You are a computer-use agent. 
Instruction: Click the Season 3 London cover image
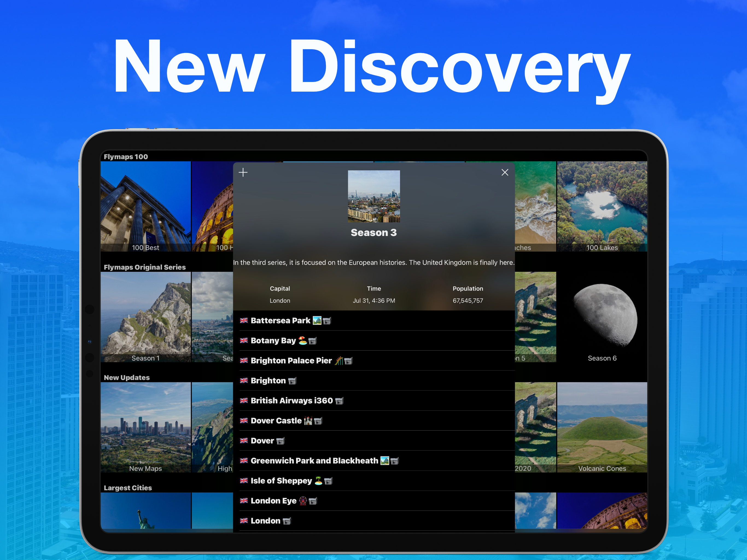[374, 196]
